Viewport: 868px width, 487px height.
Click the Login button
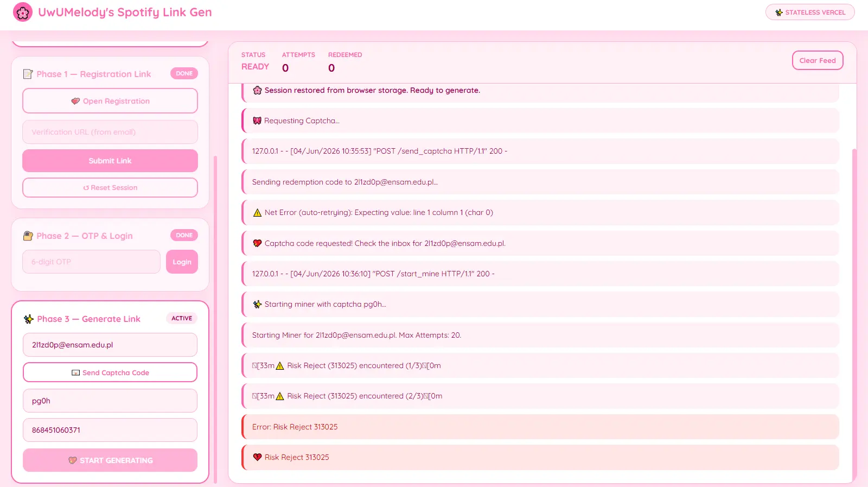pyautogui.click(x=182, y=262)
